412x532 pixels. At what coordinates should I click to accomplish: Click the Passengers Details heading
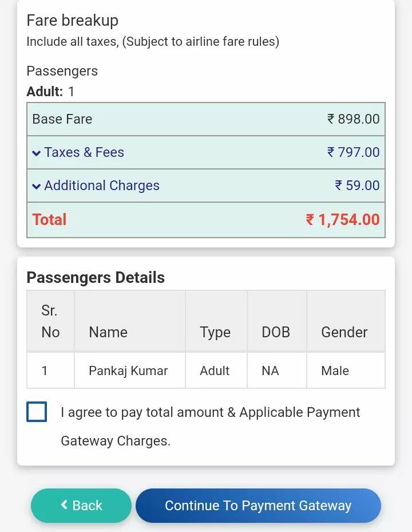(96, 278)
